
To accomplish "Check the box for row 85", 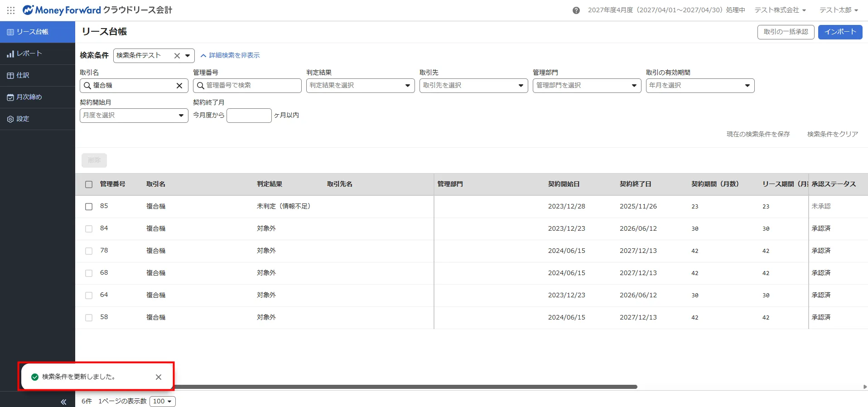I will pyautogui.click(x=89, y=207).
